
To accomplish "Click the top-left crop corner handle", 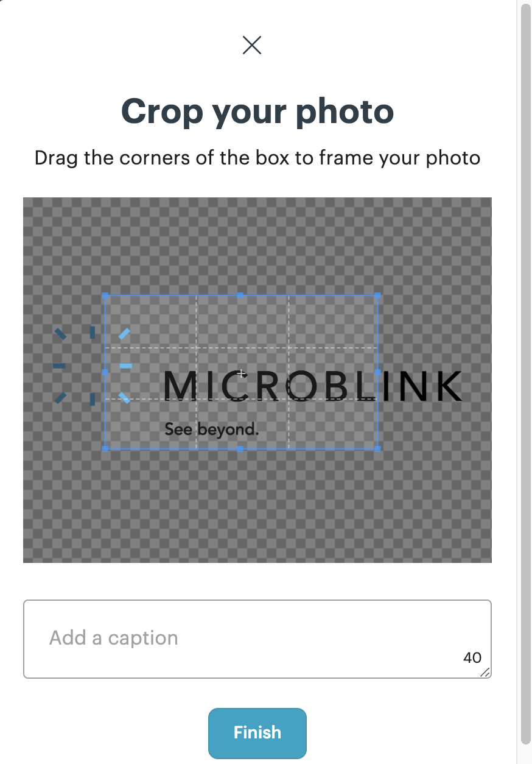I will [x=105, y=295].
